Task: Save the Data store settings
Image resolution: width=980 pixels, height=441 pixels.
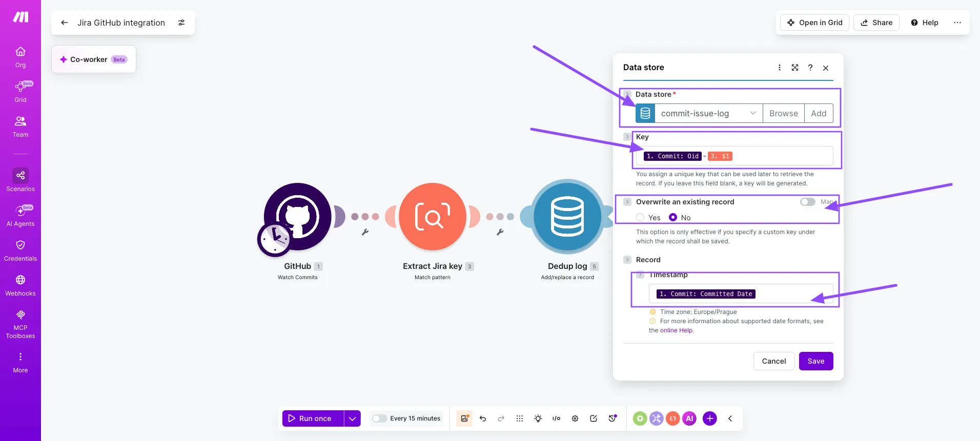Action: 816,361
